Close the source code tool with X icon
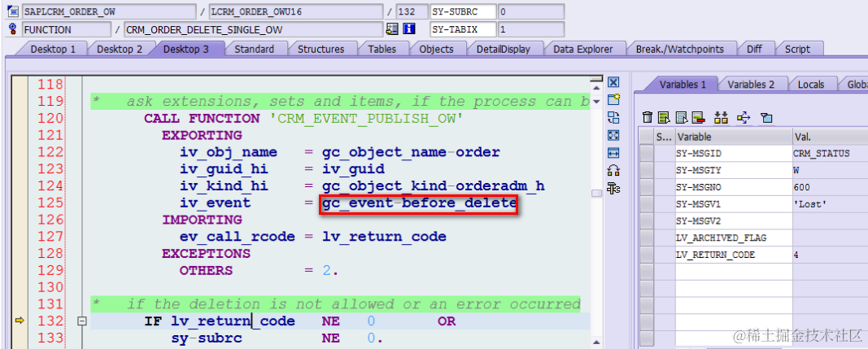The height and width of the screenshot is (349, 868). point(613,82)
